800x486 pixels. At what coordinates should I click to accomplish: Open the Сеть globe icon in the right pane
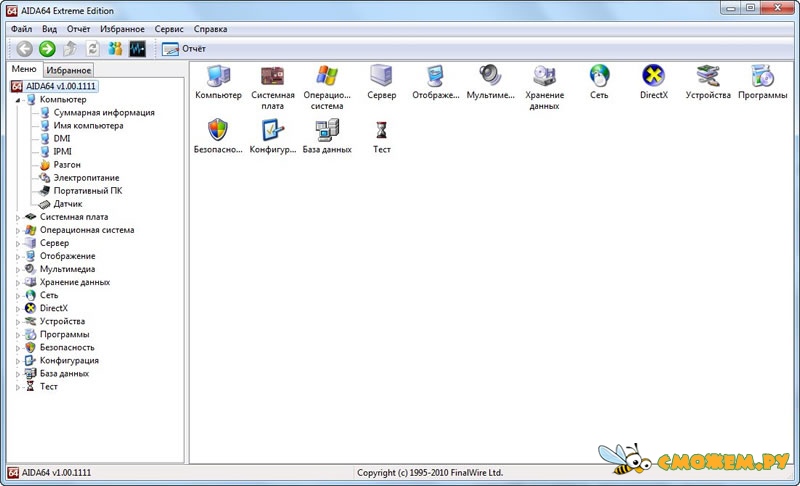click(599, 82)
